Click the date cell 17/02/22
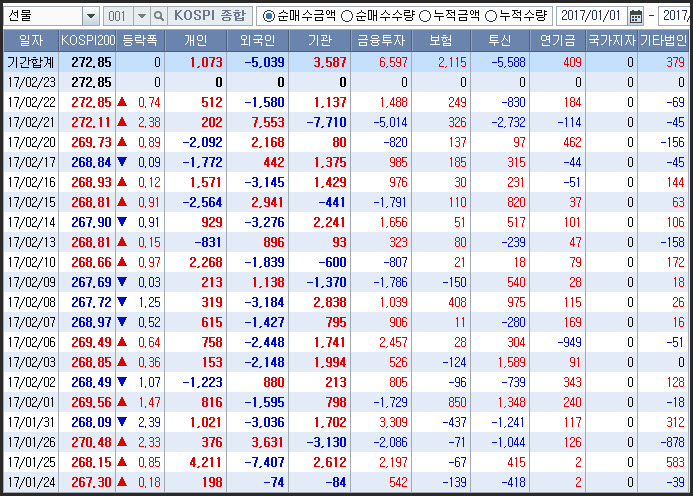 pos(31,102)
